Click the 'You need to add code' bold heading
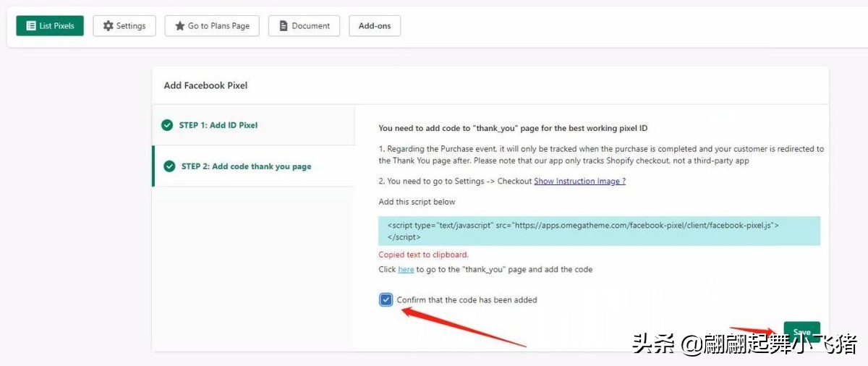 (513, 129)
